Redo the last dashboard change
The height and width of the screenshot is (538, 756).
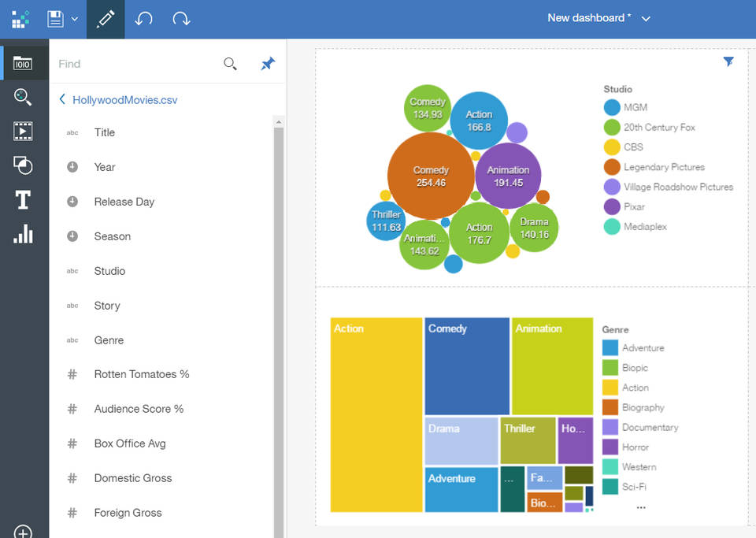tap(182, 19)
